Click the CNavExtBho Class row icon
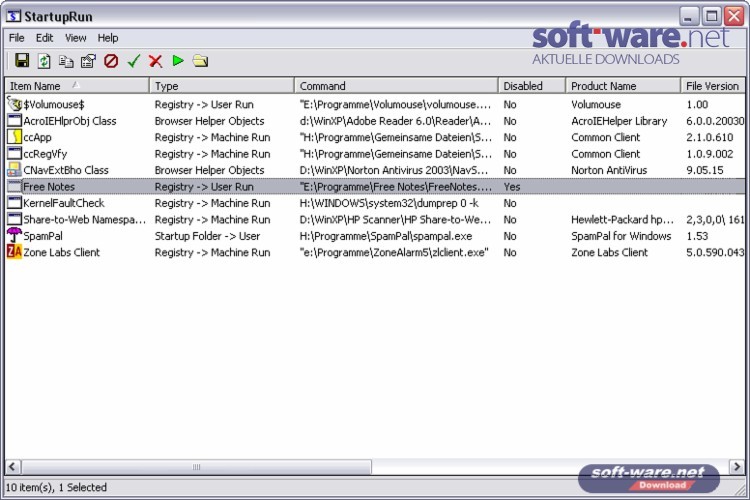Viewport: 750px width, 500px height. click(x=14, y=170)
